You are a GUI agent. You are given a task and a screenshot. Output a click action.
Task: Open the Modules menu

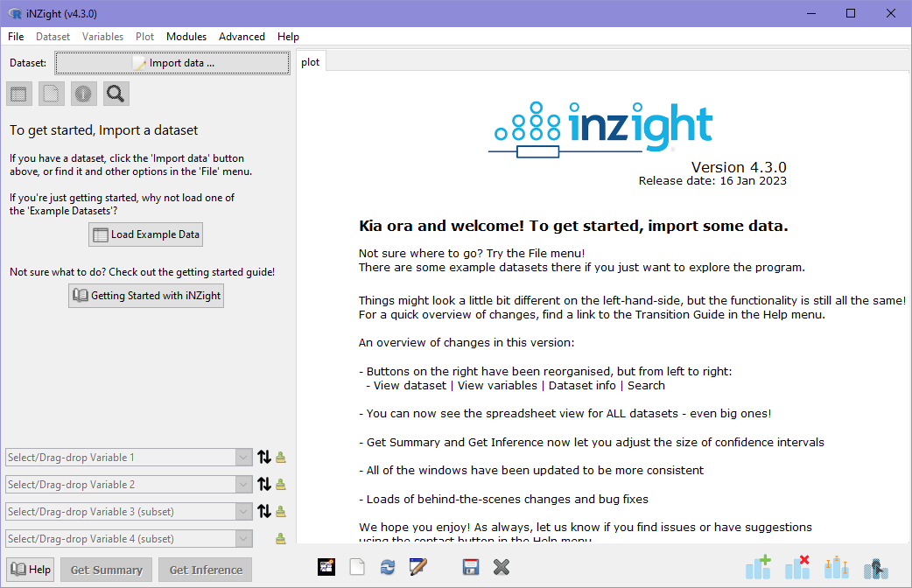click(x=186, y=37)
